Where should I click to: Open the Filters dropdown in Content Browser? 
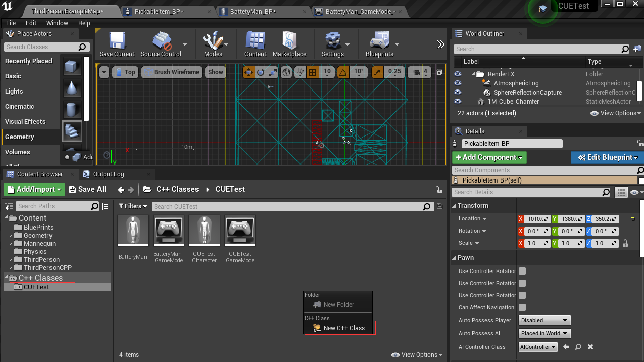pos(133,206)
